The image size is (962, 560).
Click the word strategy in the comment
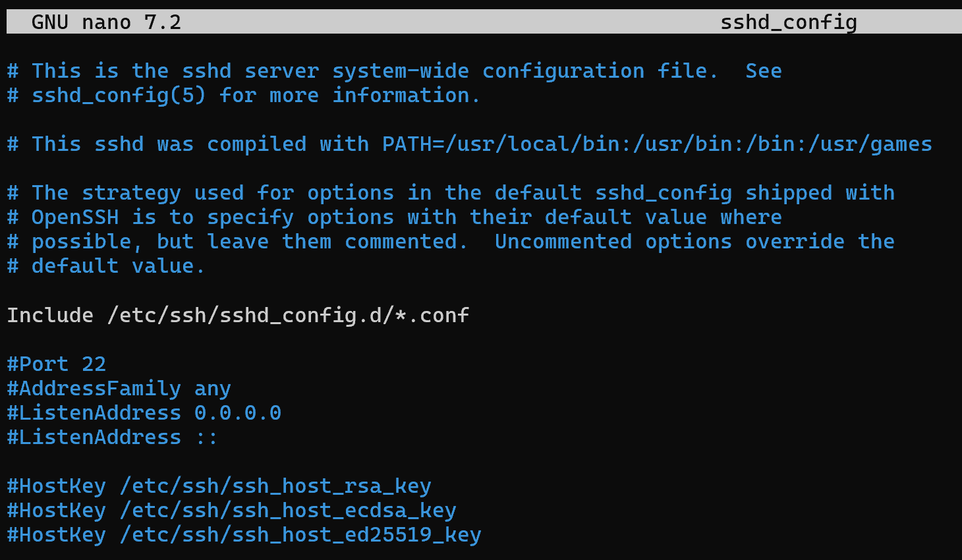pyautogui.click(x=131, y=193)
